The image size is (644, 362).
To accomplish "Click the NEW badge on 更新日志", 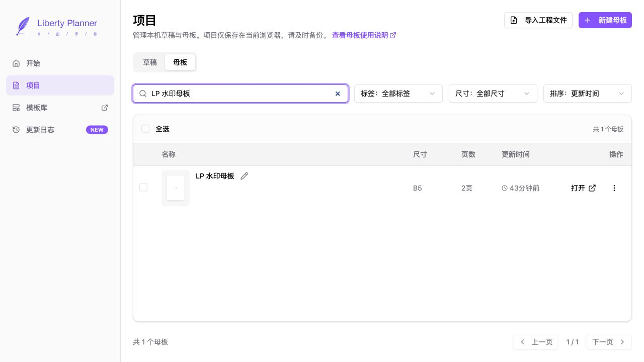I will pyautogui.click(x=97, y=130).
